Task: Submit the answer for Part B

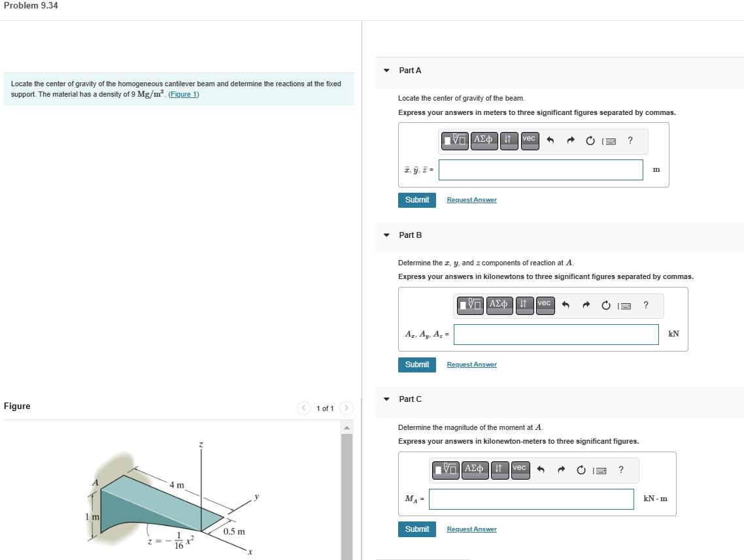Action: click(x=416, y=364)
